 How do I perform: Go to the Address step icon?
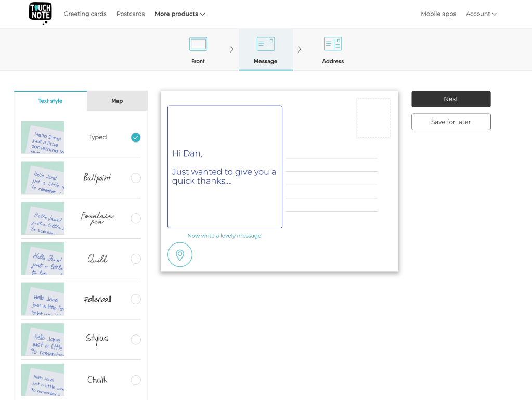(333, 44)
